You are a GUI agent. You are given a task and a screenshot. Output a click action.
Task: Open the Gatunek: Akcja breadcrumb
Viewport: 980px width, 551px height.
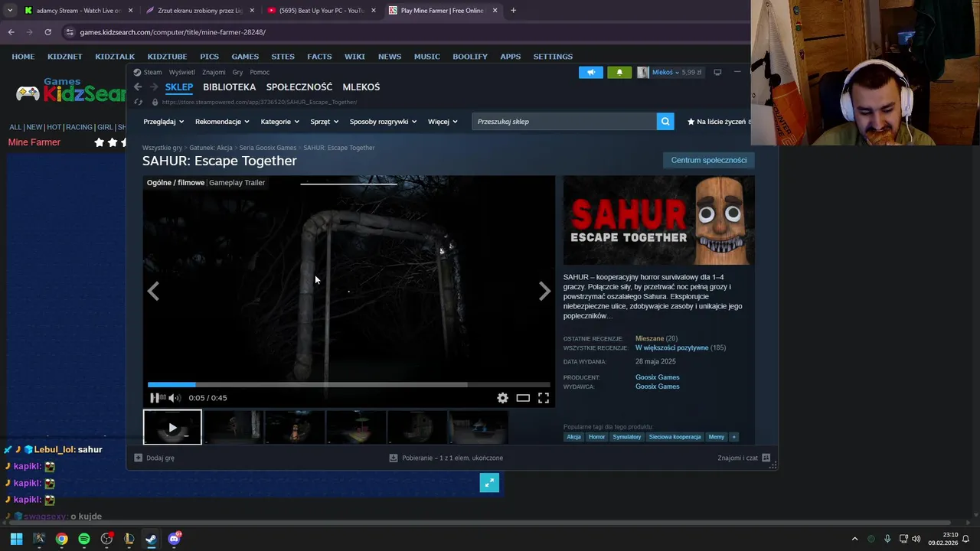point(211,148)
